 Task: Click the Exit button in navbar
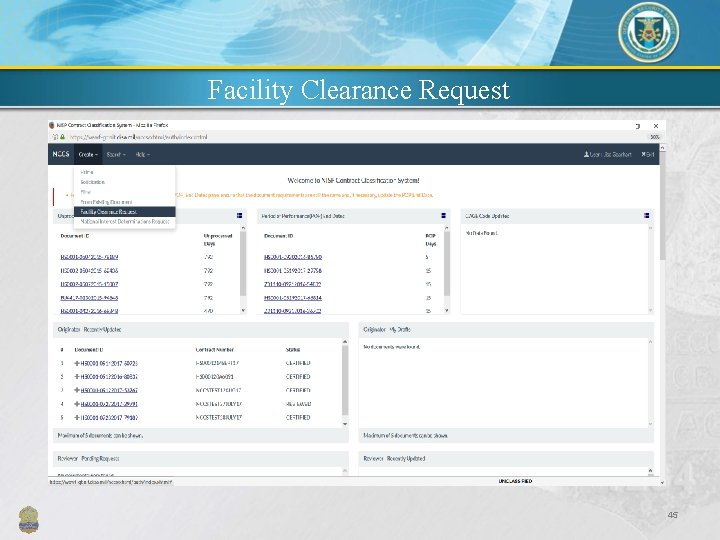[x=647, y=154]
